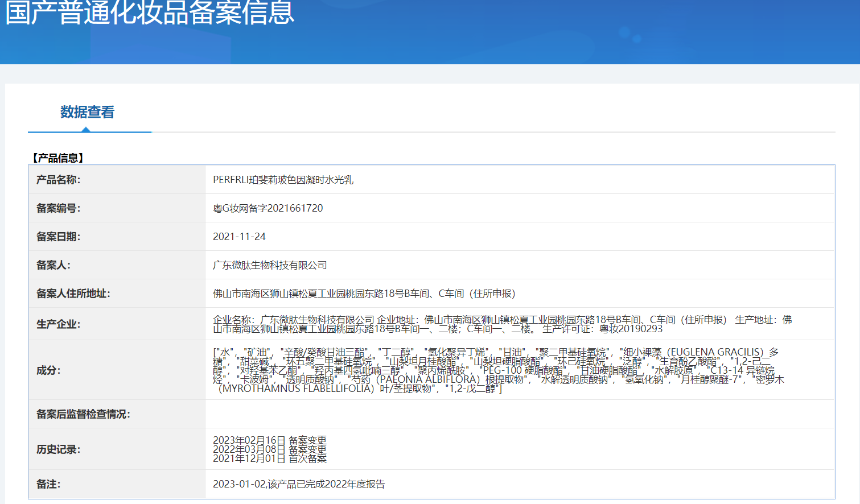The image size is (860, 504).
Task: Click the 历史记录 row label
Action: [x=59, y=449]
